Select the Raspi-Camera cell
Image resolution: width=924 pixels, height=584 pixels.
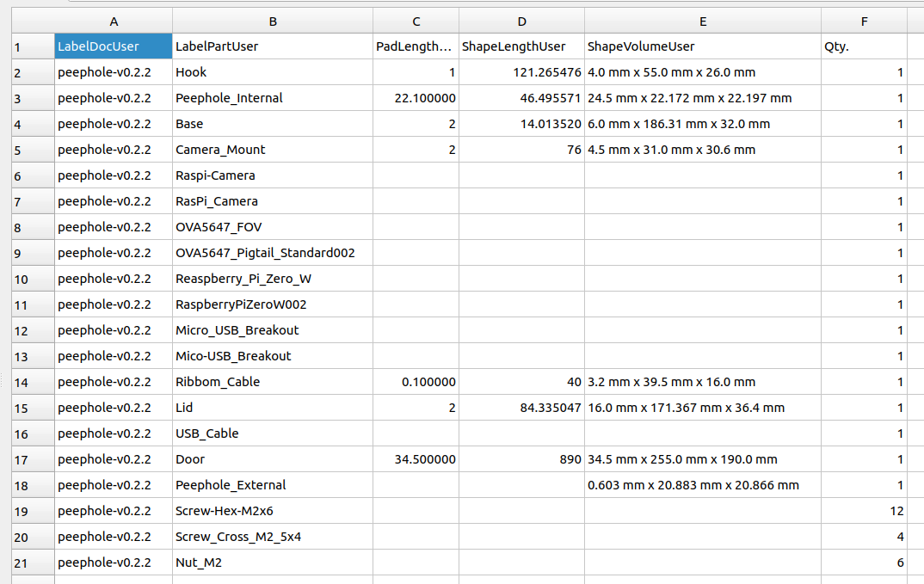coord(273,175)
